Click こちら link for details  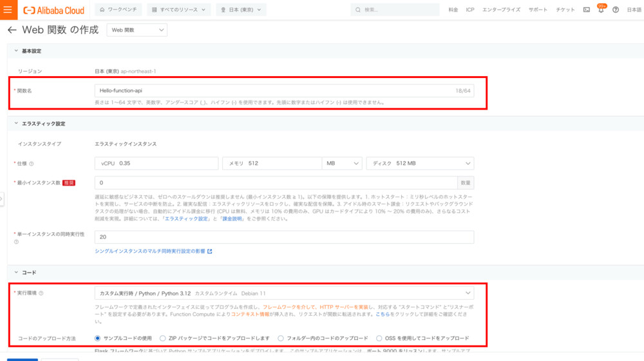click(383, 314)
